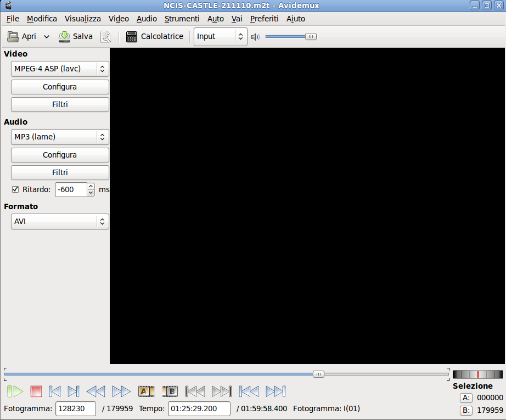Image resolution: width=506 pixels, height=420 pixels.
Task: Jump to next keyframe (double right arrows)
Action: click(121, 391)
